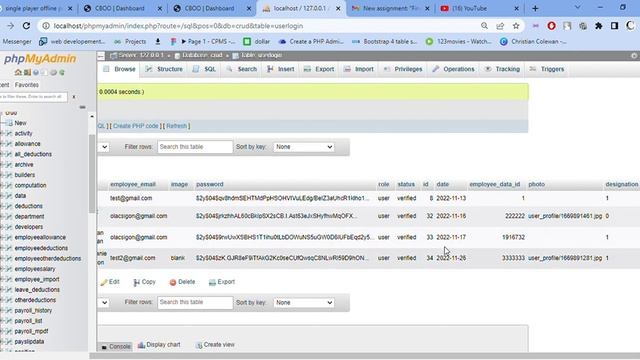Click the Create PHP code link
Image resolution: width=640 pixels, height=360 pixels.
pos(136,126)
